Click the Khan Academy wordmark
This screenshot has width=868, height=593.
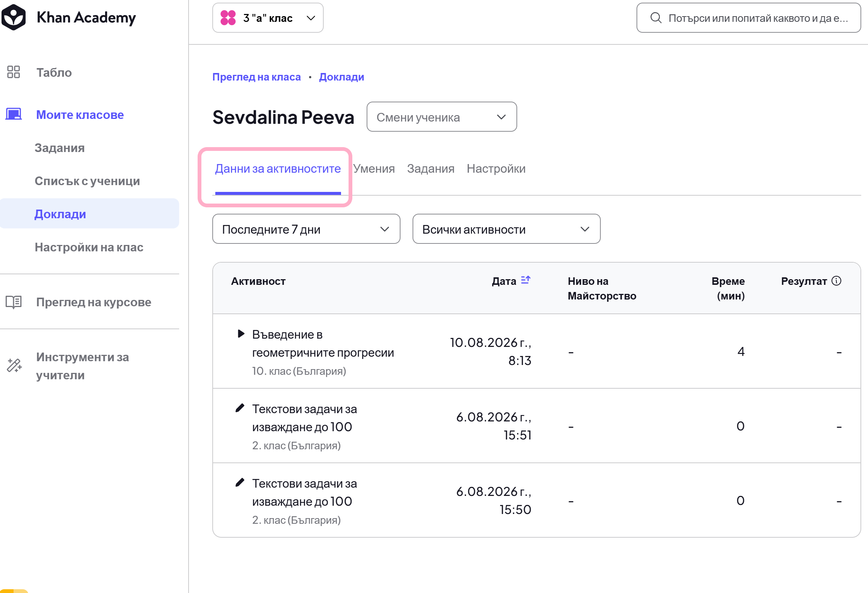86,18
